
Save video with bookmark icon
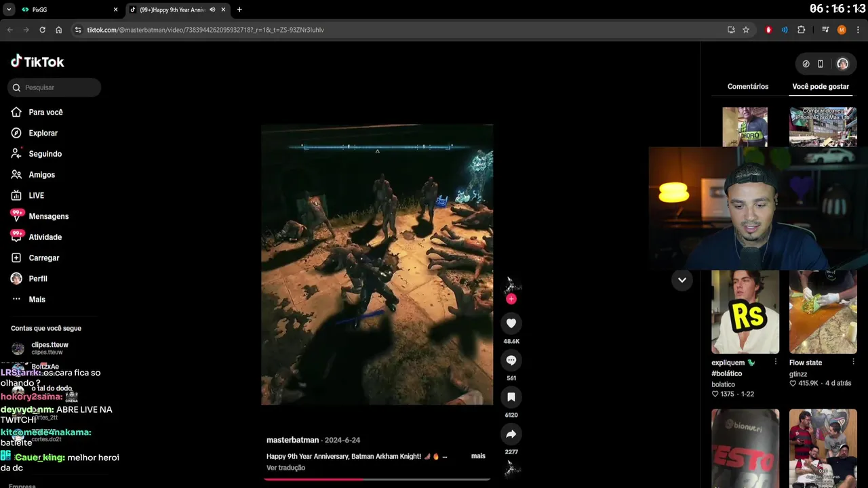point(511,397)
